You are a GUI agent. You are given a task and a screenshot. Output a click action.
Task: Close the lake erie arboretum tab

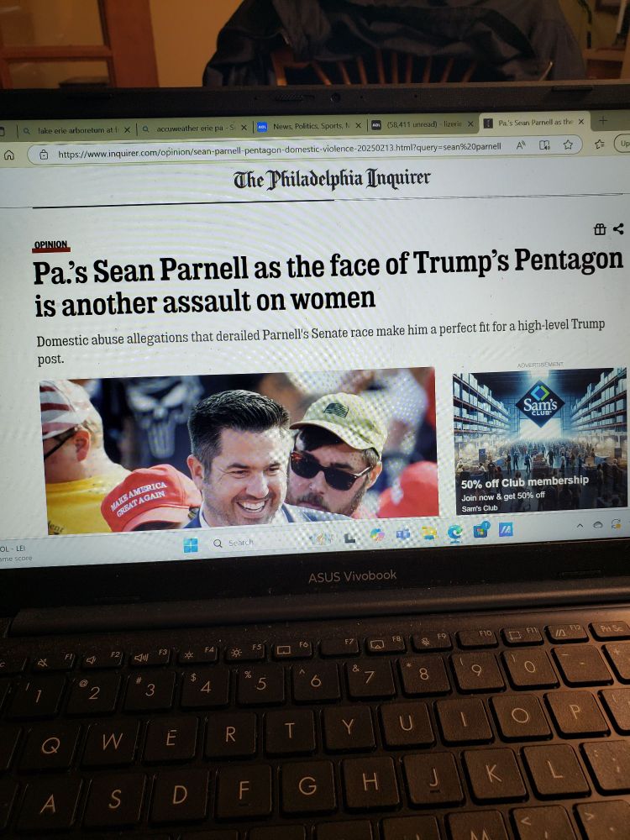[x=127, y=130]
